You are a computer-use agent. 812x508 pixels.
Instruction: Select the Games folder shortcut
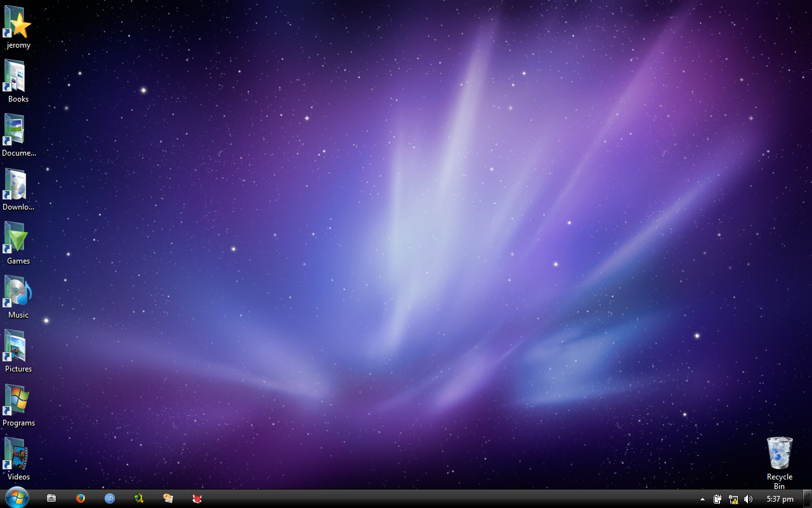point(18,243)
